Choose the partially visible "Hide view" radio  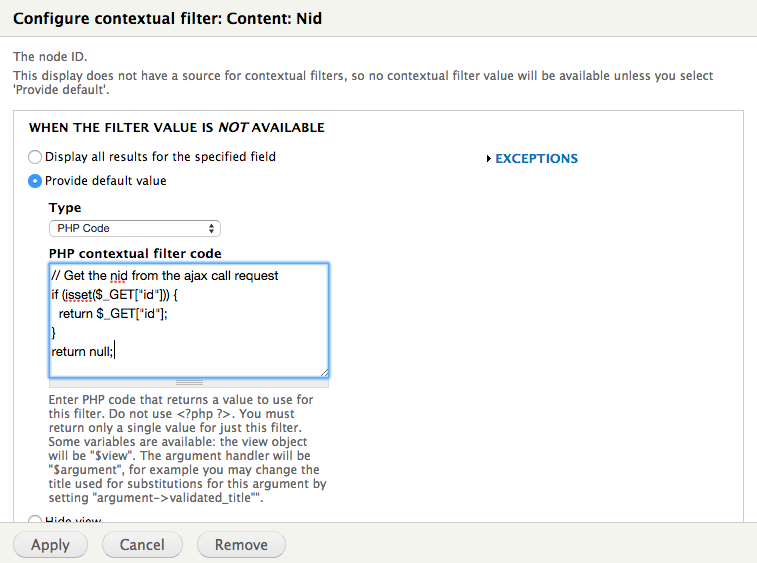click(x=36, y=521)
